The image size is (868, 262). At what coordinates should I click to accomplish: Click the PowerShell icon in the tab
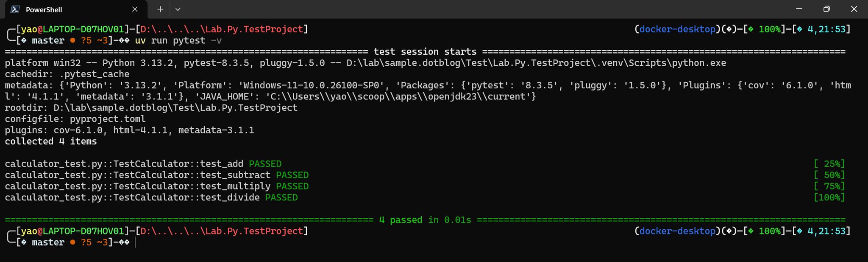pyautogui.click(x=15, y=9)
